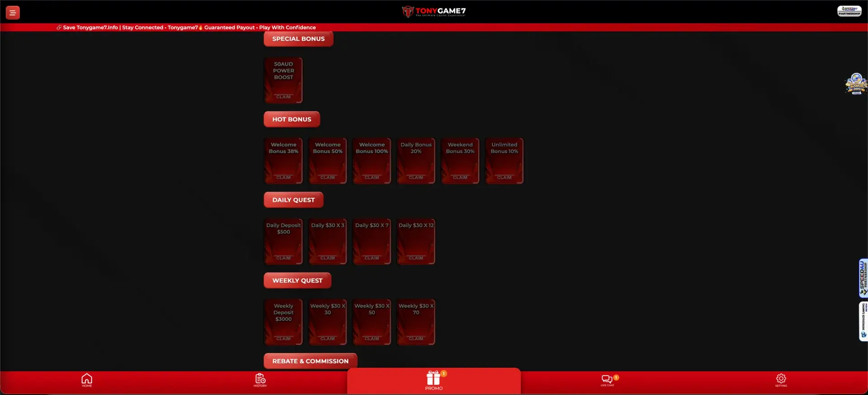Open the floating bonus wheel icon
Viewport: 868px width, 395px height.
856,84
